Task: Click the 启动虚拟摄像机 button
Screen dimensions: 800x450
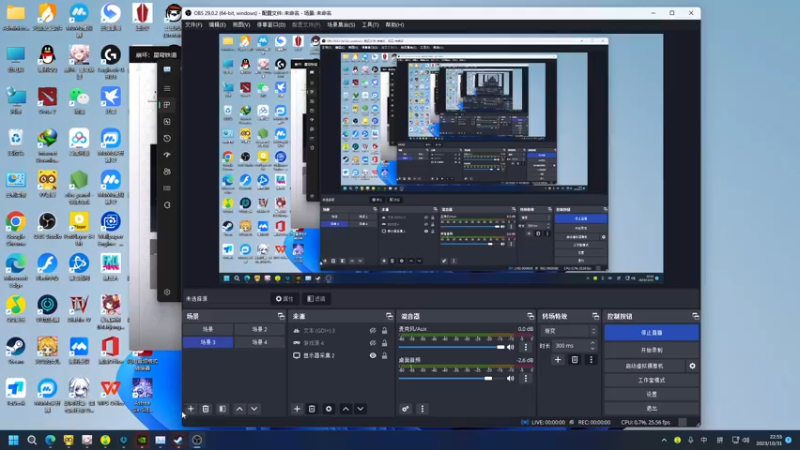Action: (x=645, y=366)
